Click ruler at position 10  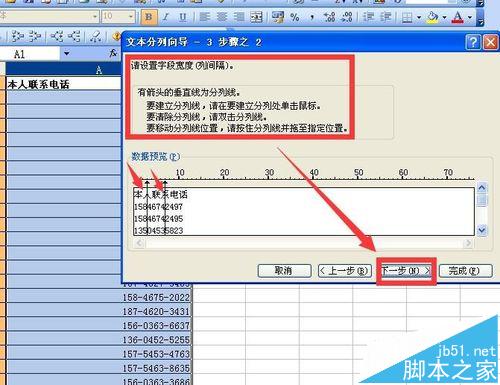click(180, 173)
